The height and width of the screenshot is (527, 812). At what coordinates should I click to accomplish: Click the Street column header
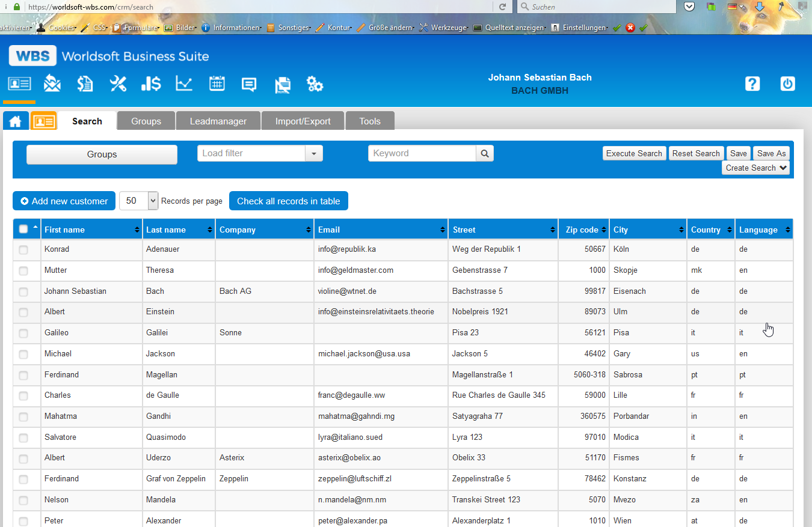pyautogui.click(x=503, y=230)
